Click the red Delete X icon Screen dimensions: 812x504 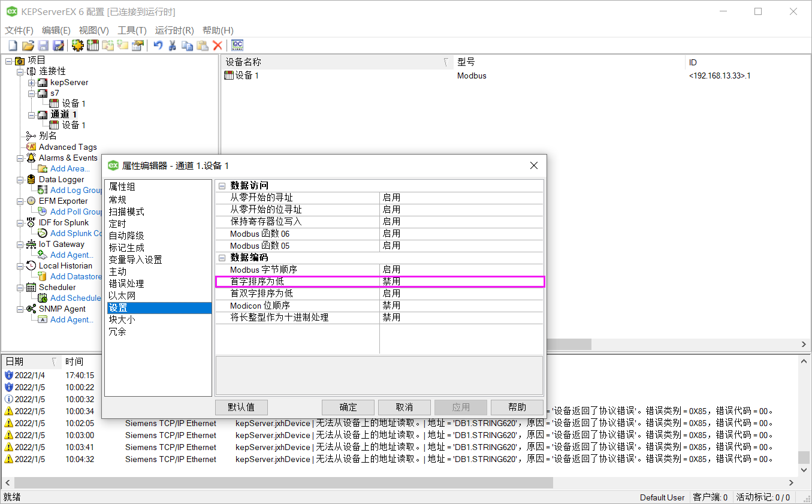[x=218, y=45]
